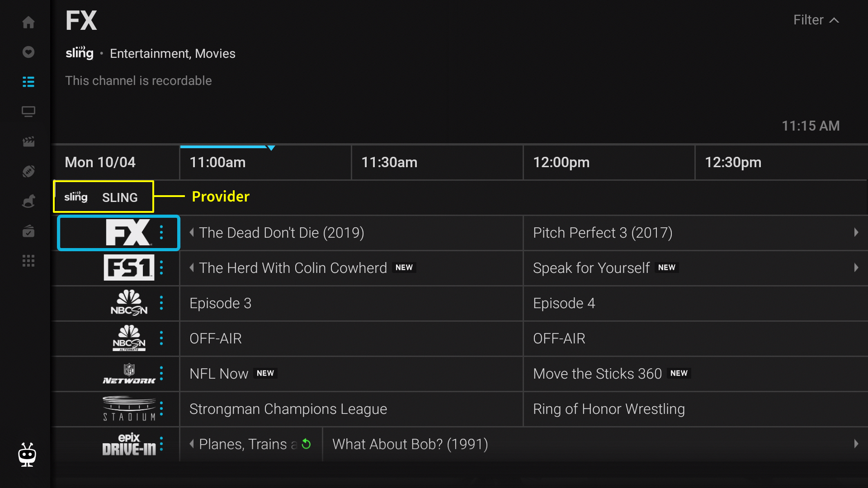The width and height of the screenshot is (868, 488).
Task: Open the options dots next to NFL Network
Action: coord(161,373)
